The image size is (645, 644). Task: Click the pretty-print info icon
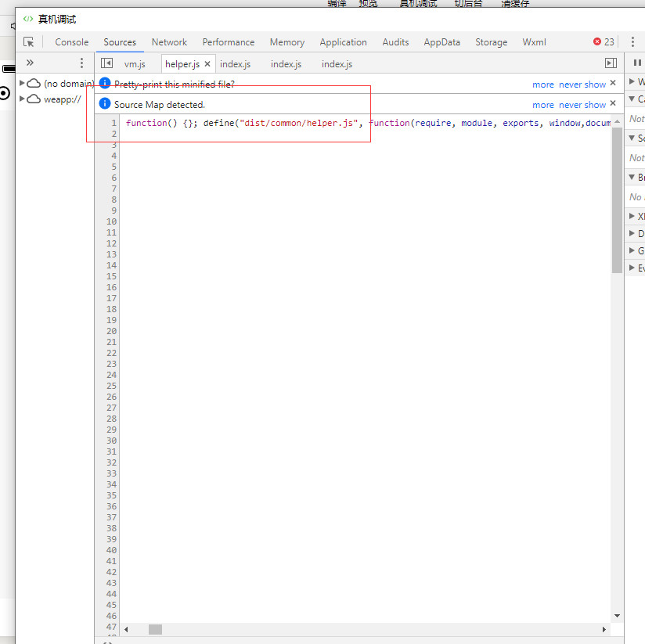click(105, 83)
